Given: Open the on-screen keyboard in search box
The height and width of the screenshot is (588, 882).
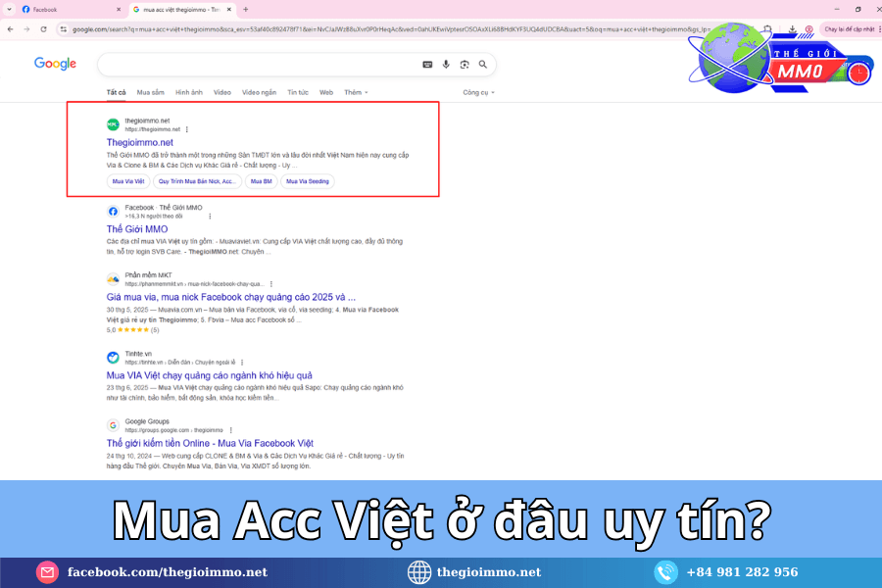Looking at the screenshot, I should [x=427, y=65].
